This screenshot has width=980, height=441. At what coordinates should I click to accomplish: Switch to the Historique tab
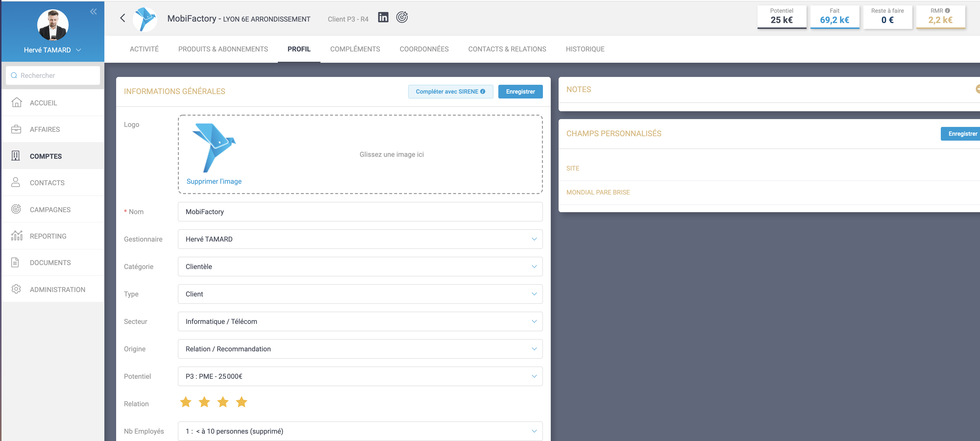coord(585,49)
